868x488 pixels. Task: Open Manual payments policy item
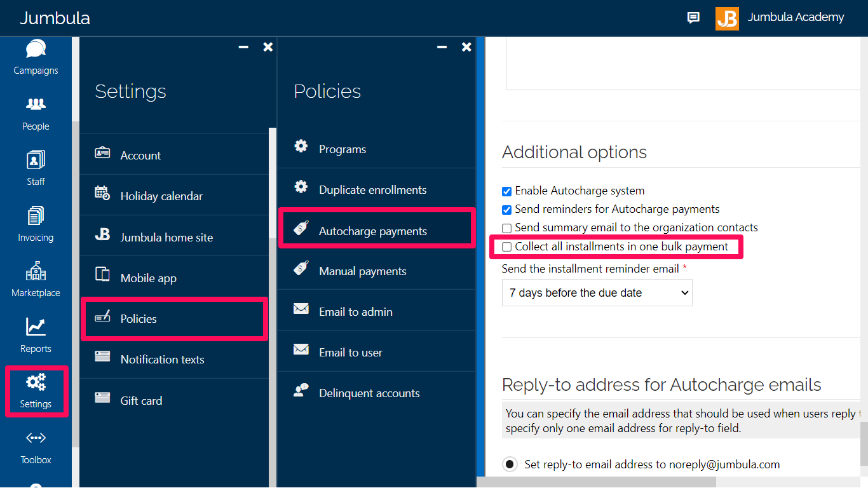[376, 271]
